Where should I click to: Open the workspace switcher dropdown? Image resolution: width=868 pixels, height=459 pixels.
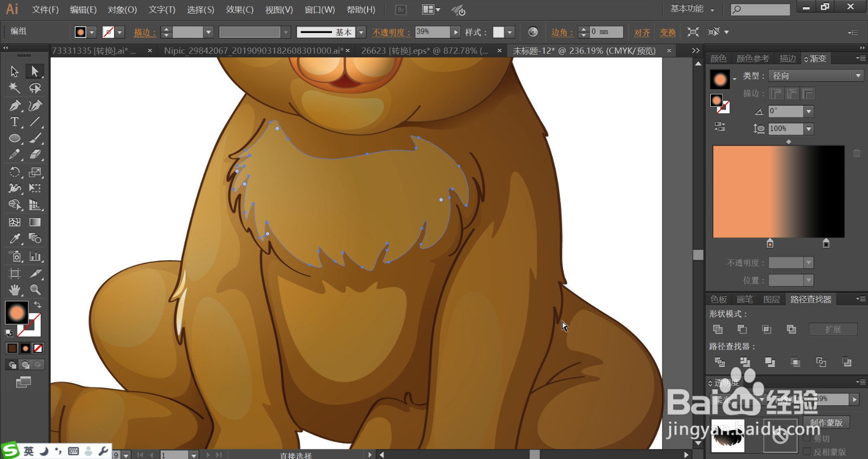pos(693,9)
